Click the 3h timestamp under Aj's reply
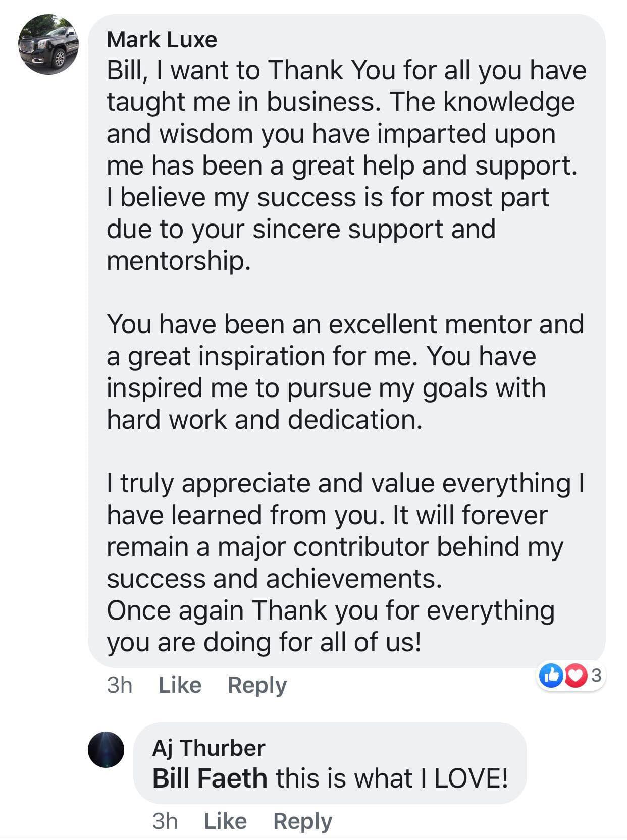The height and width of the screenshot is (840, 627). pyautogui.click(x=165, y=821)
